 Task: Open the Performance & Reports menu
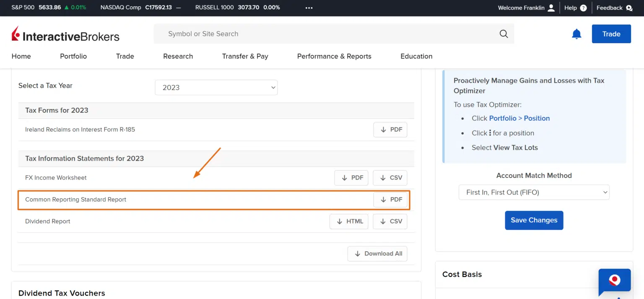334,56
